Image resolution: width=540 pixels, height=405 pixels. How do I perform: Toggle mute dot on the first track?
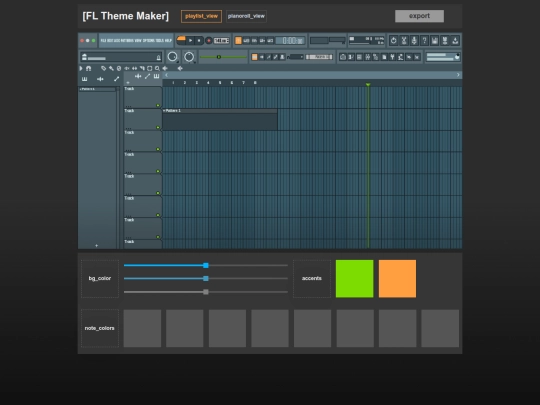click(158, 105)
